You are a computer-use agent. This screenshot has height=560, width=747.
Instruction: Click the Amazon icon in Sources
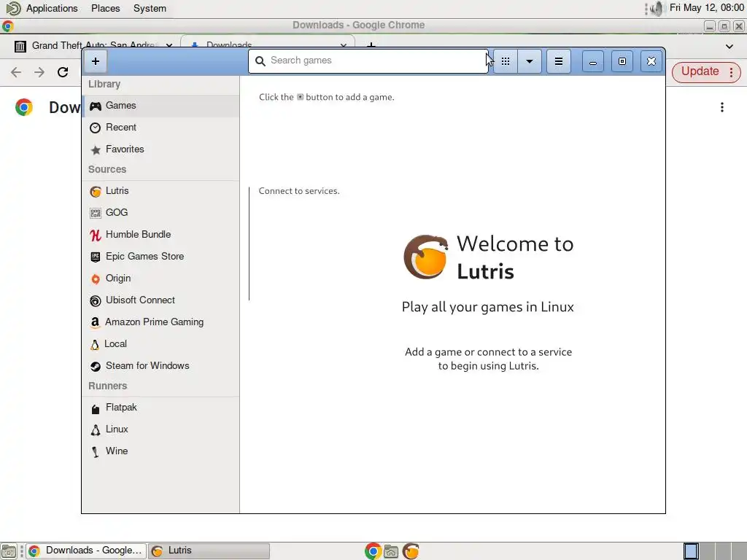tap(95, 322)
